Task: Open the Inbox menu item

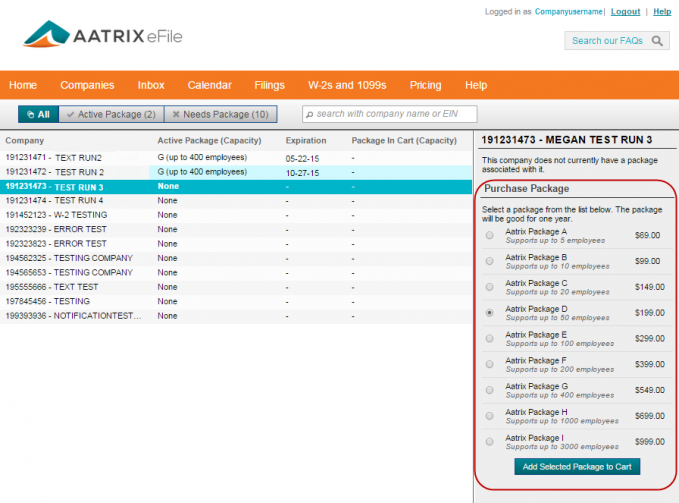Action: click(151, 85)
